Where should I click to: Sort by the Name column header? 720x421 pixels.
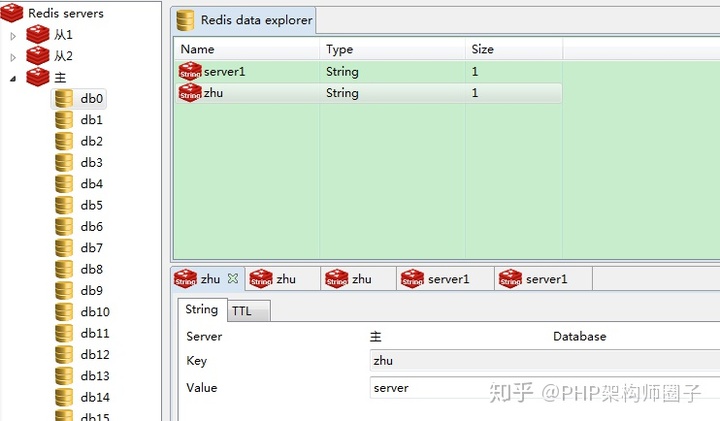pos(247,49)
